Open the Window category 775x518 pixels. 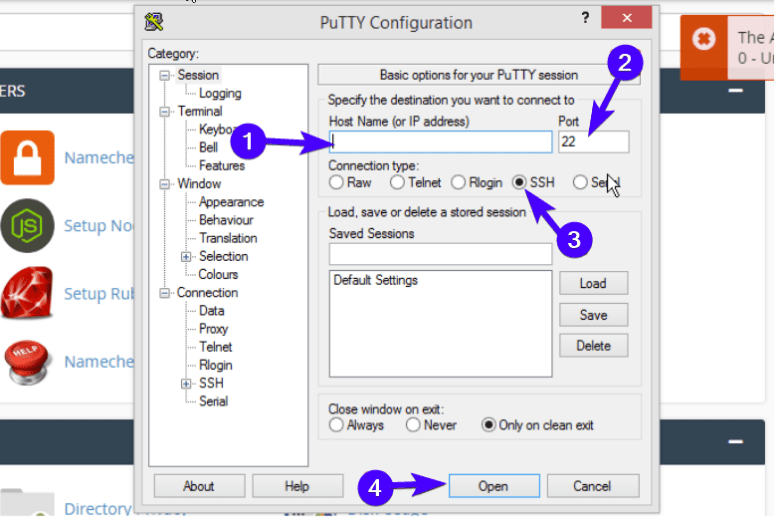(x=199, y=184)
